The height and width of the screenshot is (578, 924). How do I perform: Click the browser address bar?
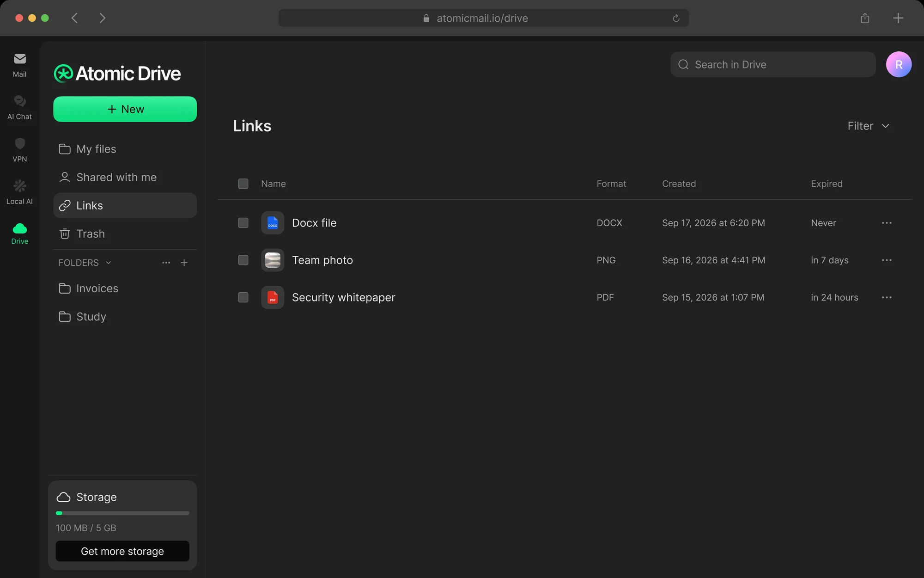click(483, 18)
